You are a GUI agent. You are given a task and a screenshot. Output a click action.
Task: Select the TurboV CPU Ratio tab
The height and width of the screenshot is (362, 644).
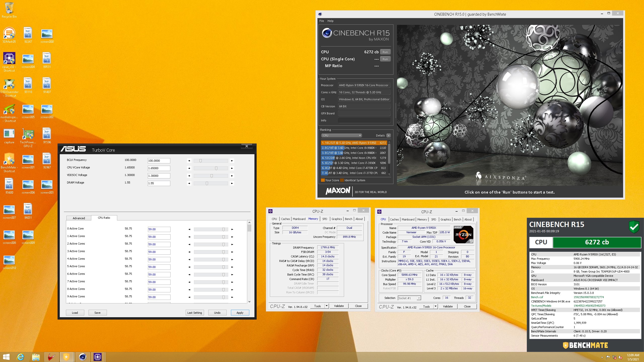click(x=104, y=218)
